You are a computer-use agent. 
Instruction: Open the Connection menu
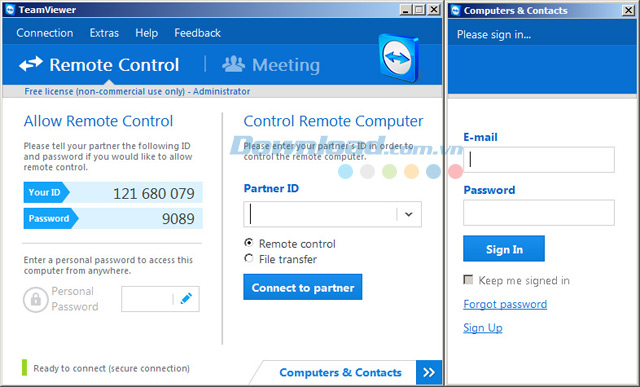(45, 33)
